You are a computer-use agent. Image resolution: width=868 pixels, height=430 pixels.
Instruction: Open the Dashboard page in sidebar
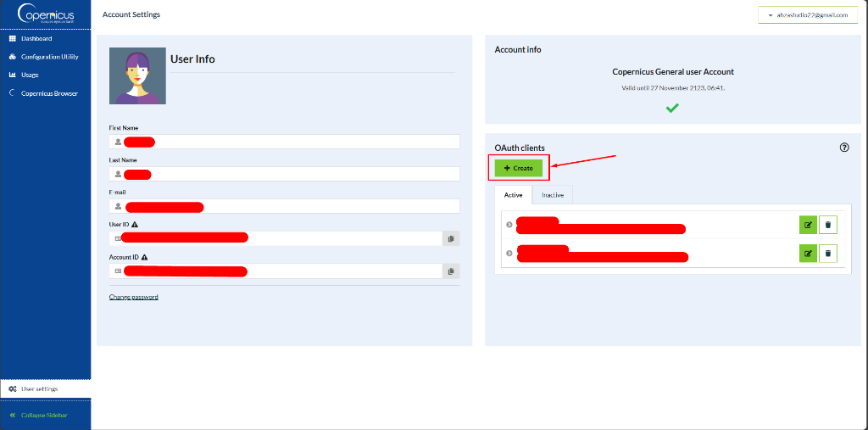tap(46, 39)
